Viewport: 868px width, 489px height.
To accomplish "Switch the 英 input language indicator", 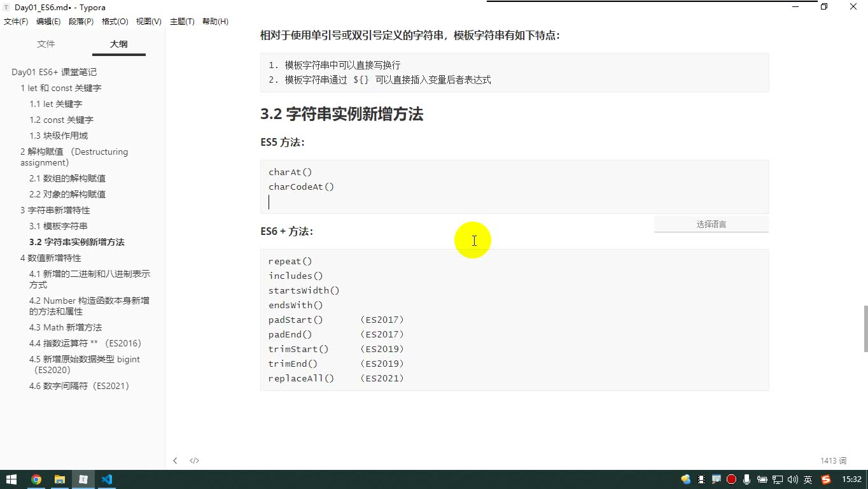I will coord(808,479).
